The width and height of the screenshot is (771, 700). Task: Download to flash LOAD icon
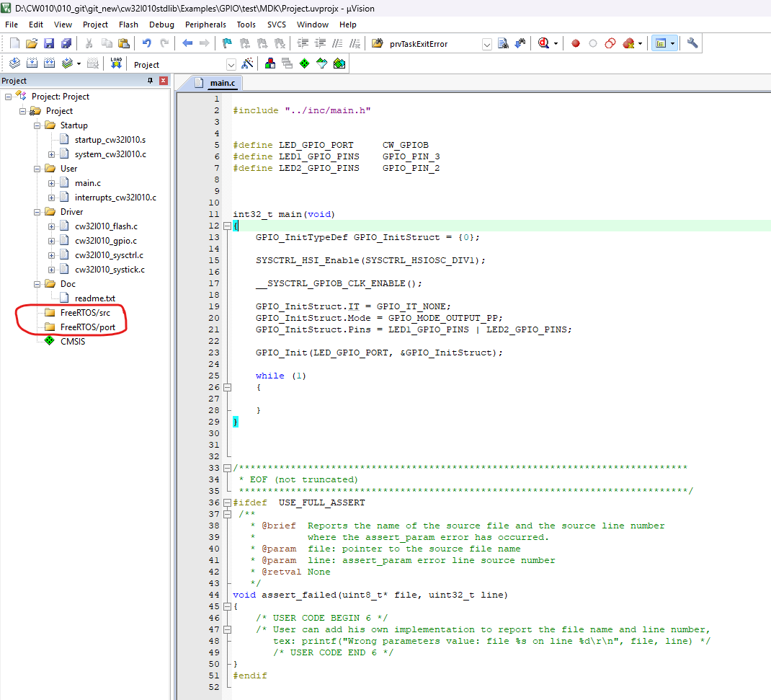click(116, 63)
